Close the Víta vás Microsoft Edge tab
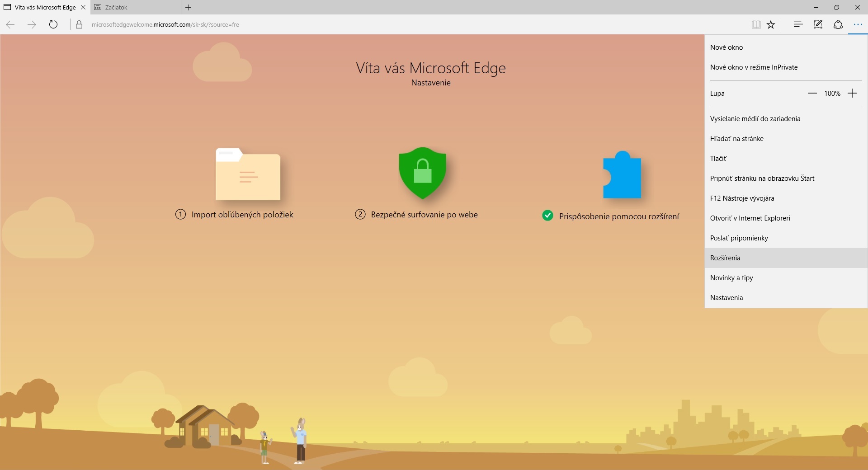Viewport: 868px width, 470px height. click(83, 7)
